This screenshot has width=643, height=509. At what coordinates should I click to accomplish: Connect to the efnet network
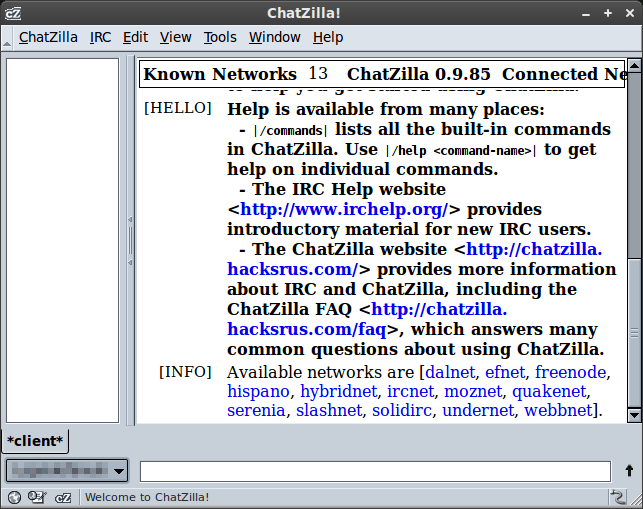pos(505,372)
